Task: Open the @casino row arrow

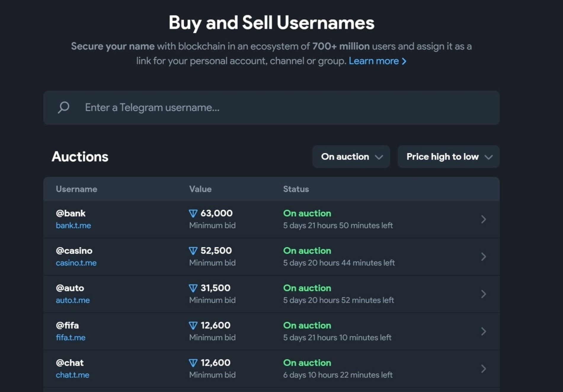Action: coord(483,257)
